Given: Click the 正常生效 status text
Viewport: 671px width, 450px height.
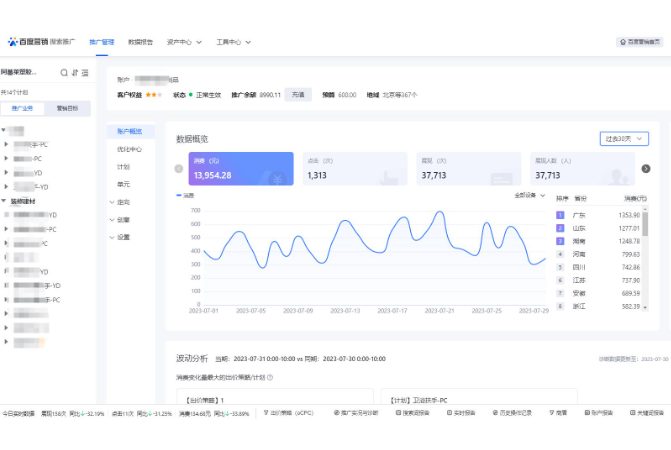Looking at the screenshot, I should tap(208, 95).
